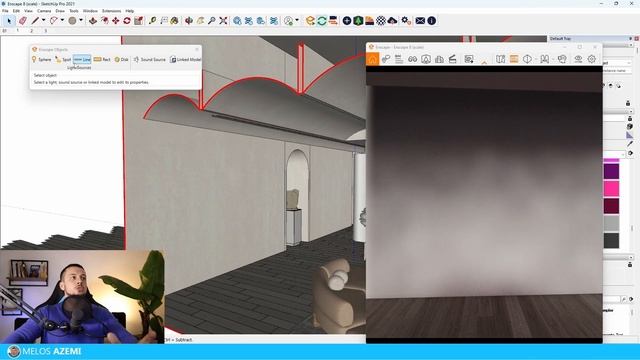This screenshot has width=640, height=360.
Task: Click the Sound Source button
Action: [x=149, y=60]
